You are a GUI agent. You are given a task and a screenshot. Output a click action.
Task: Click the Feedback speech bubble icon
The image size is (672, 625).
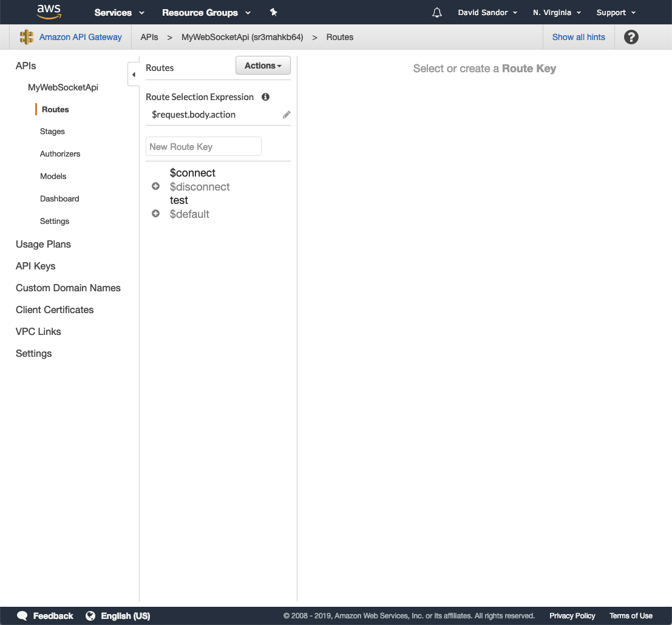(x=22, y=615)
